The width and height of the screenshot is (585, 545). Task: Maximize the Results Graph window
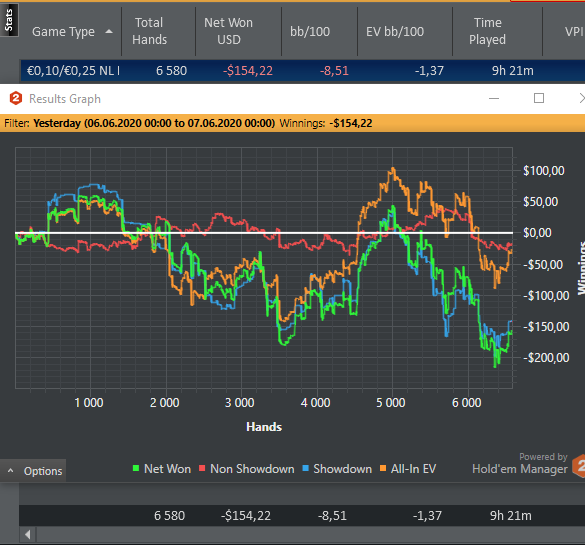tap(539, 98)
